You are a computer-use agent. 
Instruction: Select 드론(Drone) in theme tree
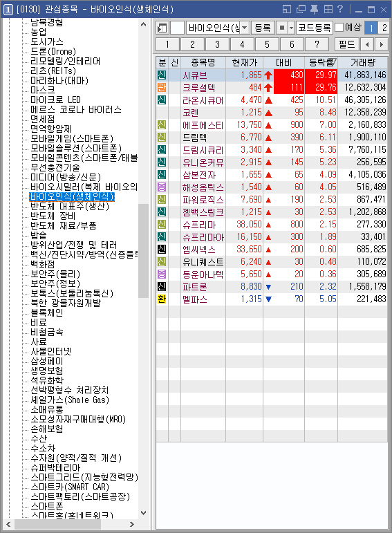[53, 52]
